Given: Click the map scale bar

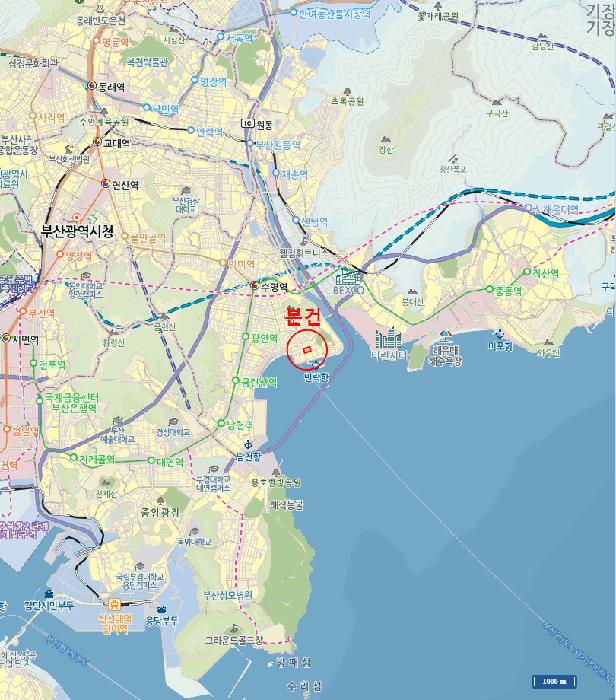Looking at the screenshot, I should pos(554,682).
